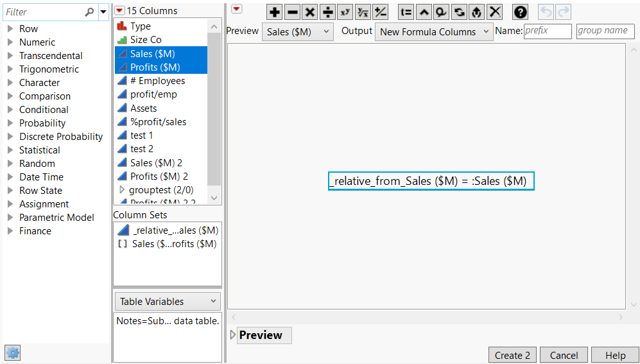Expand the Row State function category
Image resolution: width=640 pixels, height=364 pixels.
point(11,190)
